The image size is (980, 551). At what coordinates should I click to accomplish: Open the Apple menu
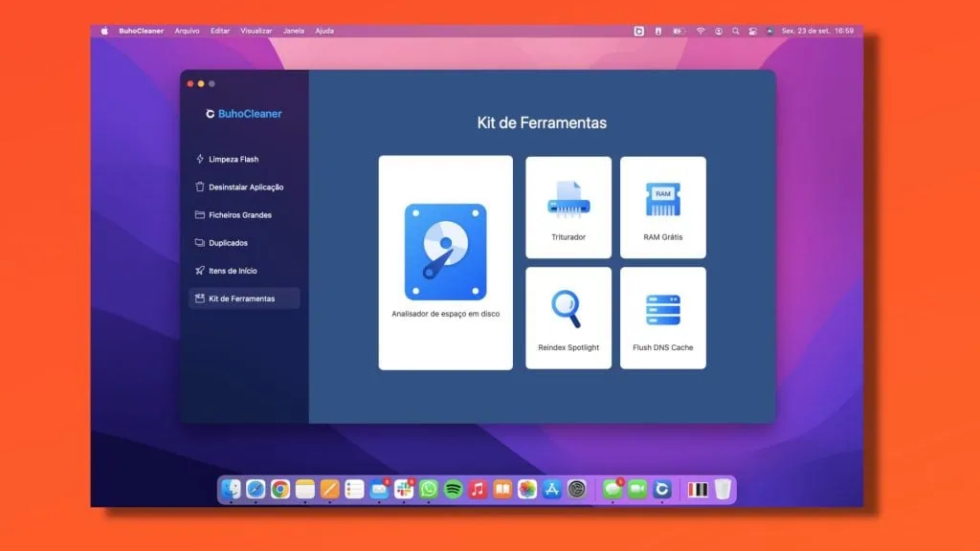105,30
